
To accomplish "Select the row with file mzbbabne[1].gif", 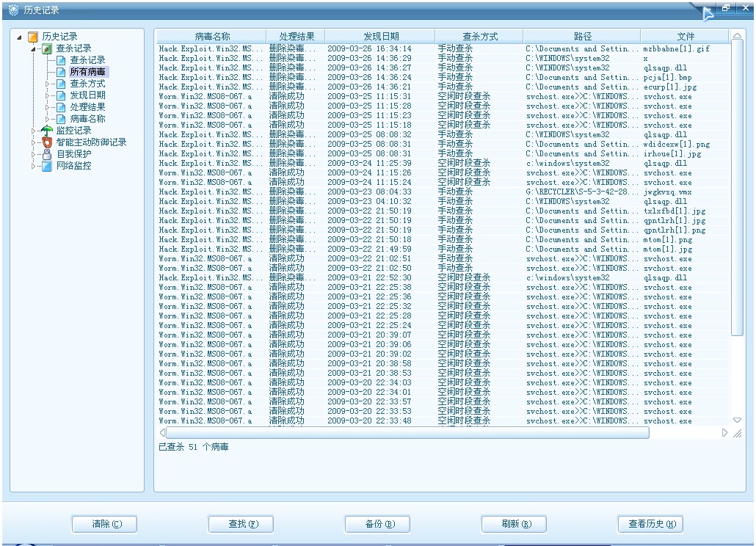I will 443,48.
